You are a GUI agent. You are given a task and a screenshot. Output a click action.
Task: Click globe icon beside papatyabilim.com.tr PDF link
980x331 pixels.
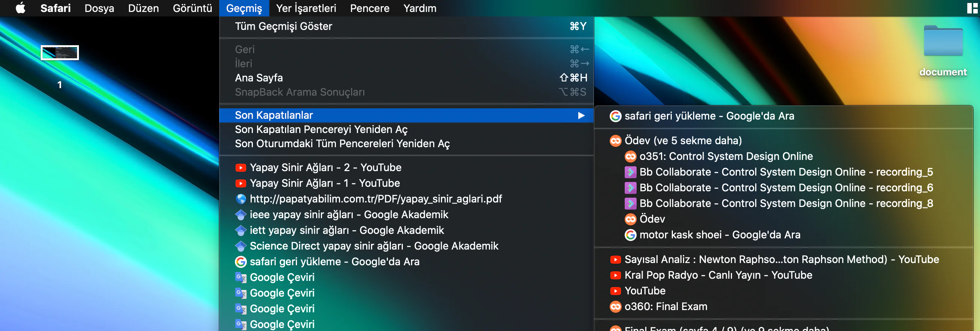click(241, 199)
